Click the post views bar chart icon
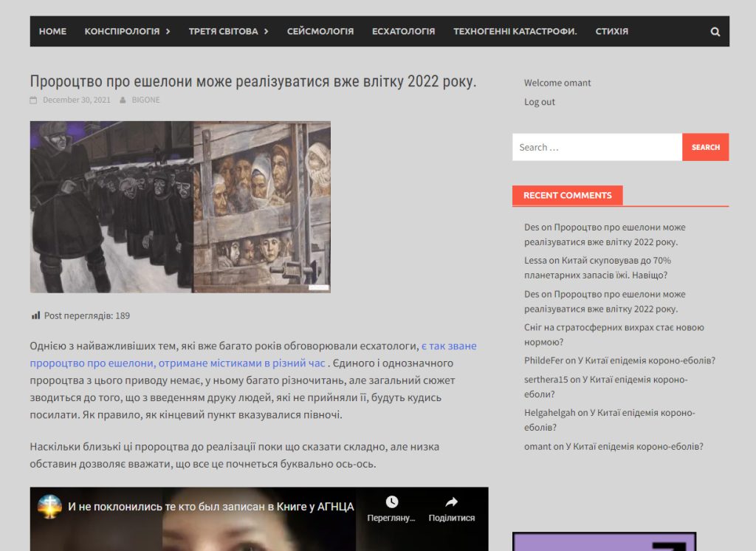The image size is (756, 551). pos(35,315)
